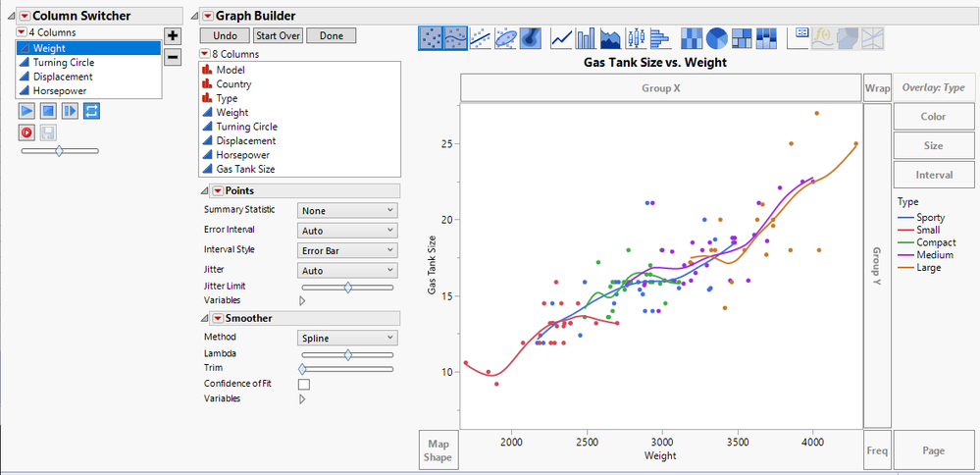The height and width of the screenshot is (475, 980).
Task: Open the Summary Statistic dropdown
Action: [x=347, y=211]
